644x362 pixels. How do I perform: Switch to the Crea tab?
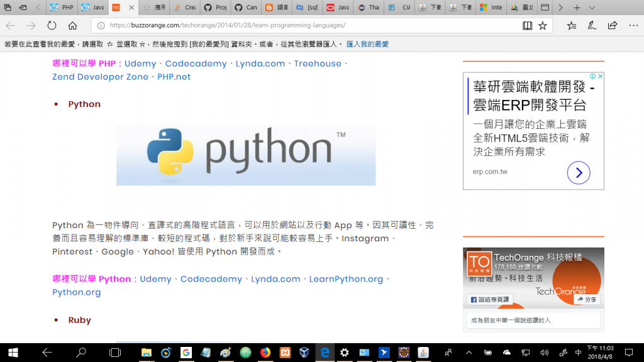point(186,8)
